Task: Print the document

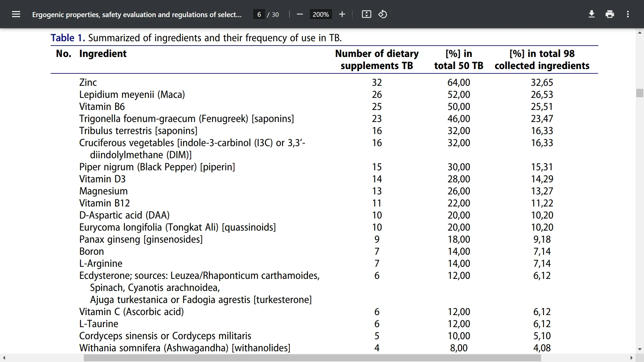Action: coord(610,14)
